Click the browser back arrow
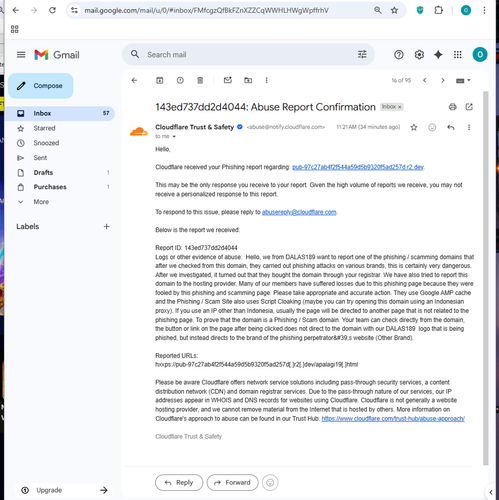 coord(15,10)
